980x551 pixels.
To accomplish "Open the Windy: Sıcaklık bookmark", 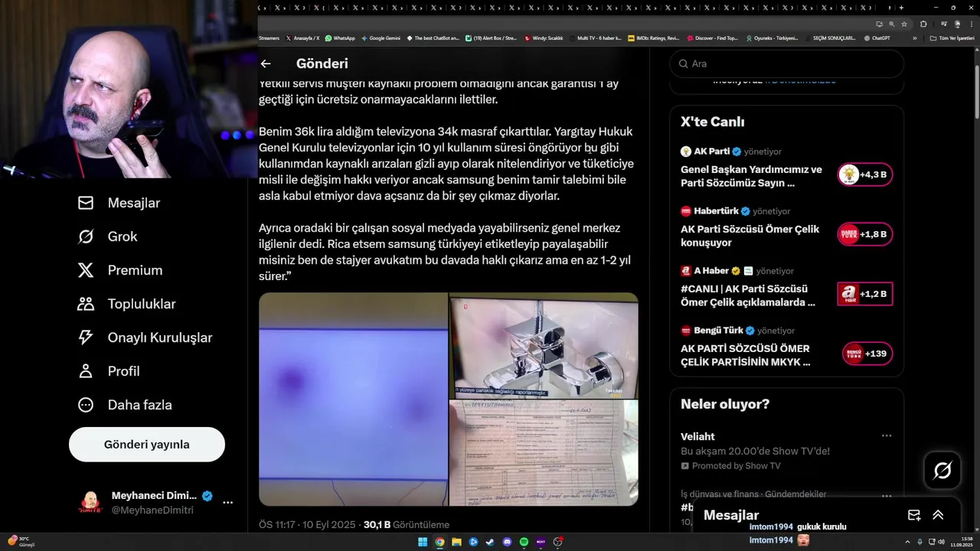I will pos(544,37).
